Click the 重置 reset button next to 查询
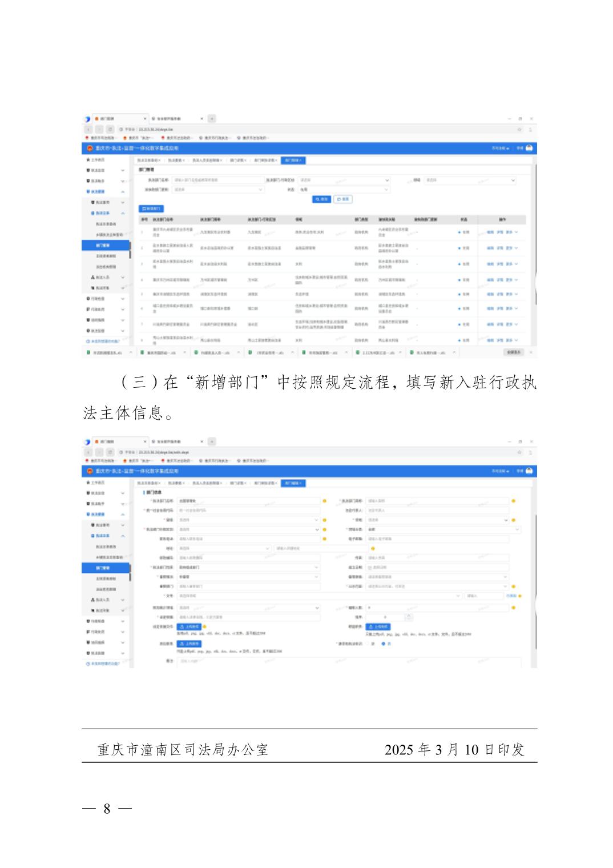Screen dimensions: 613x868 [343, 199]
